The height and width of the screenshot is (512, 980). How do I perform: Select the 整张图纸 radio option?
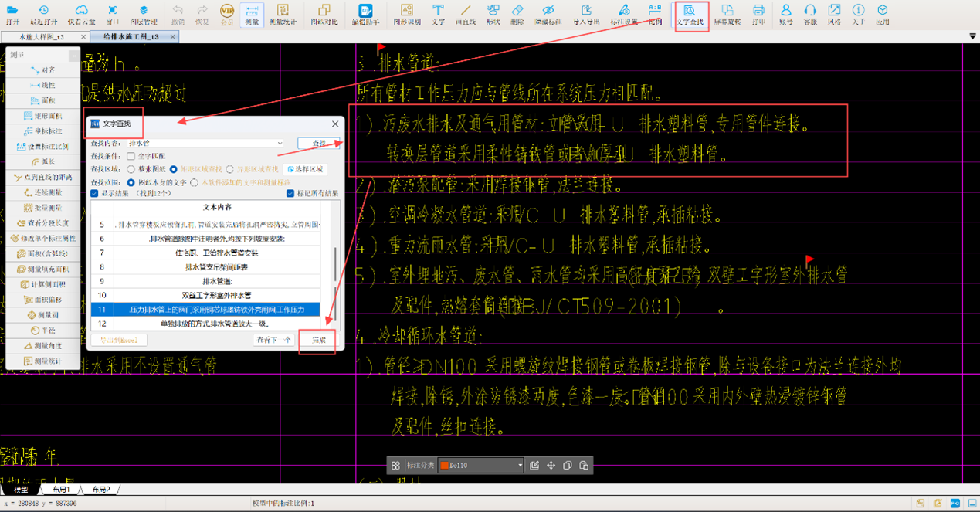click(x=131, y=169)
